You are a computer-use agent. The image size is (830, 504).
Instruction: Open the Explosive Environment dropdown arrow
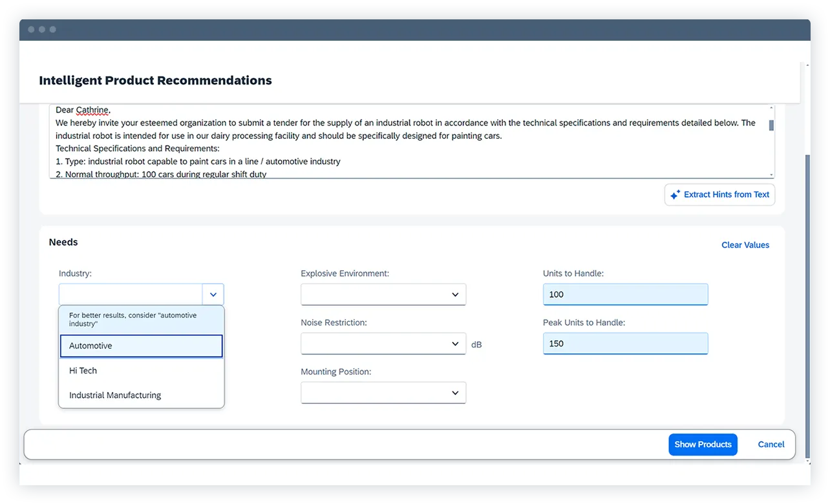[x=454, y=294]
